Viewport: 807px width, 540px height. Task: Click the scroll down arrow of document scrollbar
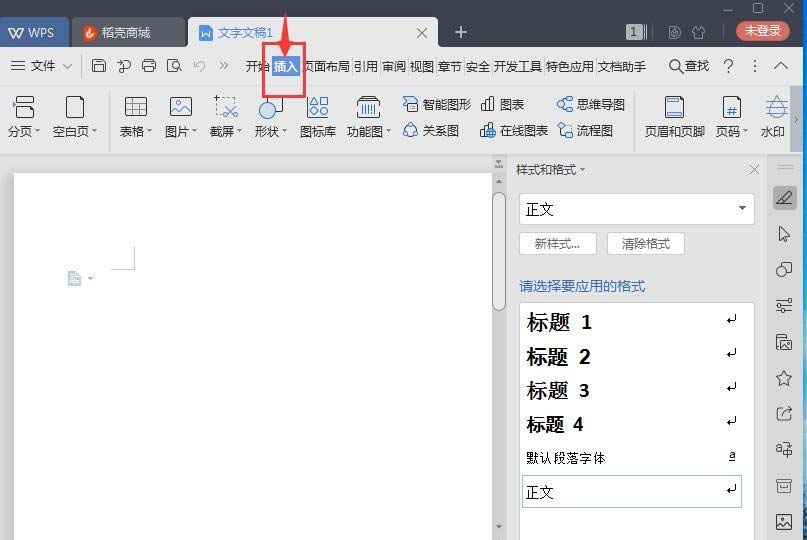point(499,526)
